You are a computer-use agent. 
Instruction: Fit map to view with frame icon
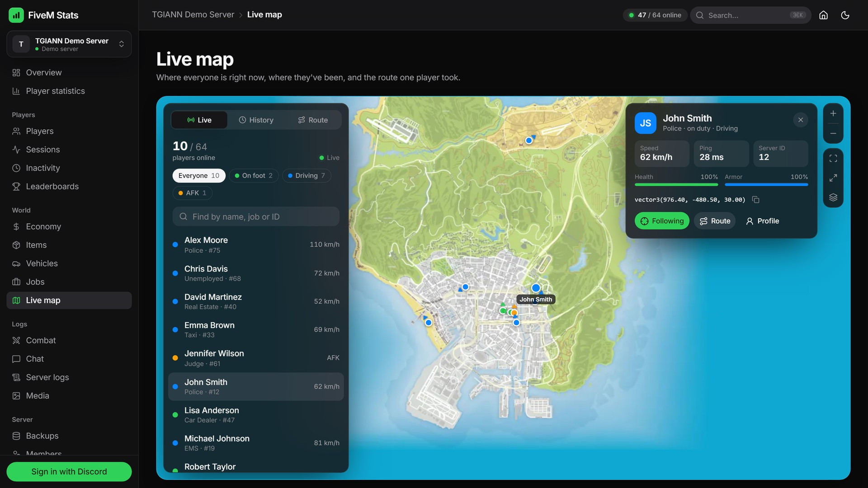click(x=833, y=159)
